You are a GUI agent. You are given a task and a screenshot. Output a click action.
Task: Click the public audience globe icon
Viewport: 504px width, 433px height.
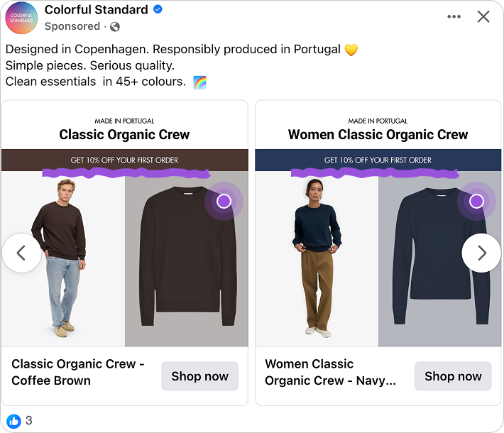tap(115, 27)
